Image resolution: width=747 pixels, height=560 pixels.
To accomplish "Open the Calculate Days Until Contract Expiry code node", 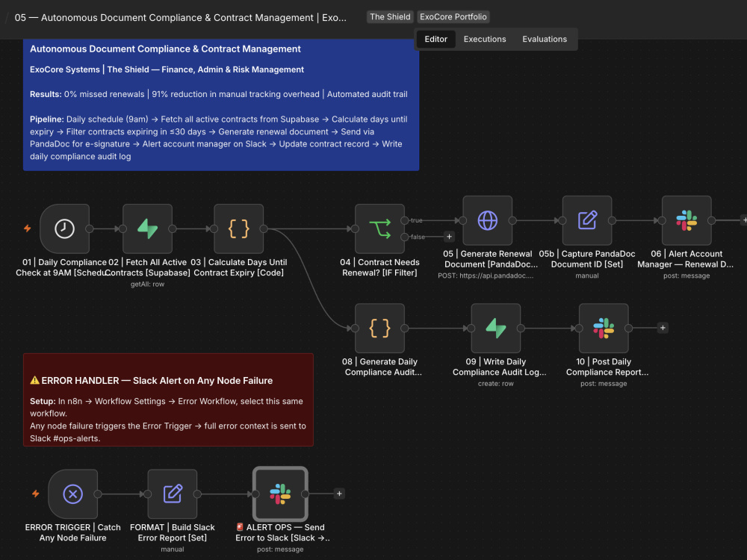I will tap(239, 228).
